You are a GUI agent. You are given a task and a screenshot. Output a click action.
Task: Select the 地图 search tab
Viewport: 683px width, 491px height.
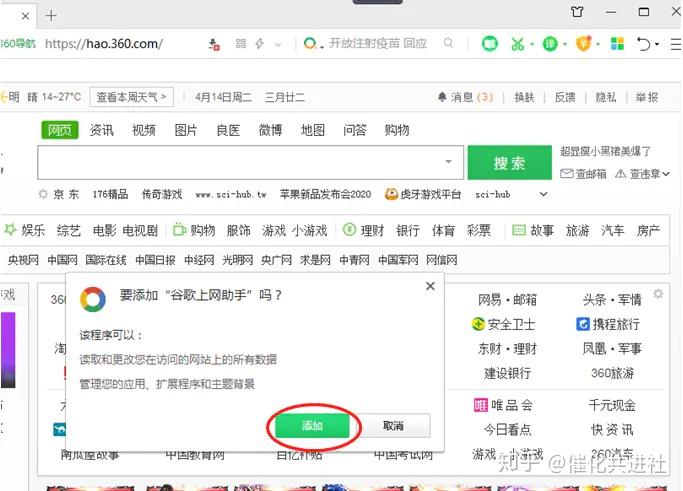point(313,130)
